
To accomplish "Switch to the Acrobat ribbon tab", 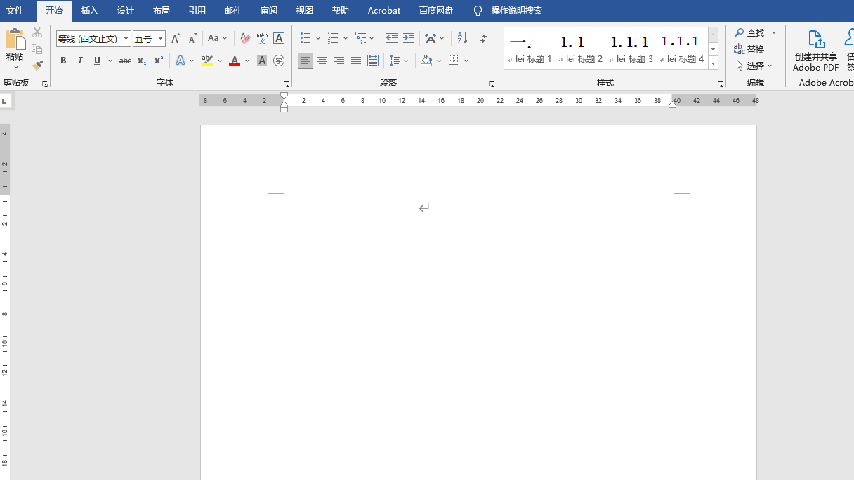I will point(383,10).
